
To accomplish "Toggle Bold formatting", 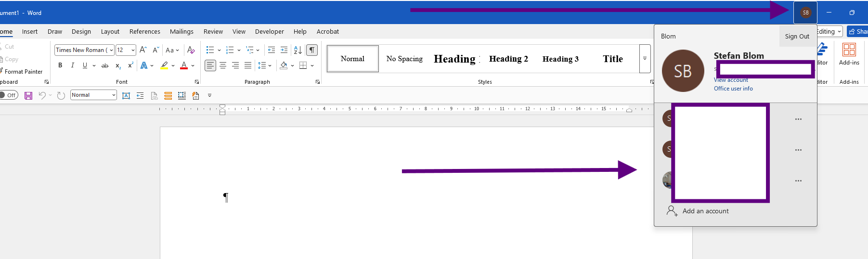I will click(60, 65).
